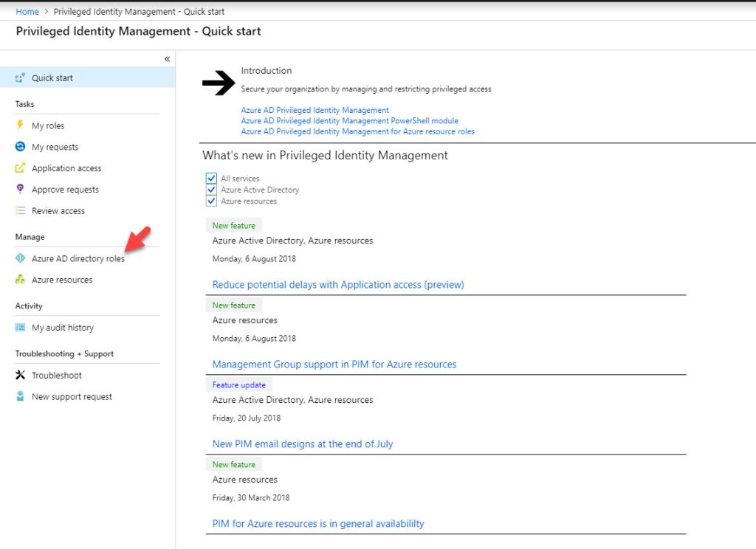
Task: Toggle the Azure Active Directory filter checkbox
Action: [212, 190]
